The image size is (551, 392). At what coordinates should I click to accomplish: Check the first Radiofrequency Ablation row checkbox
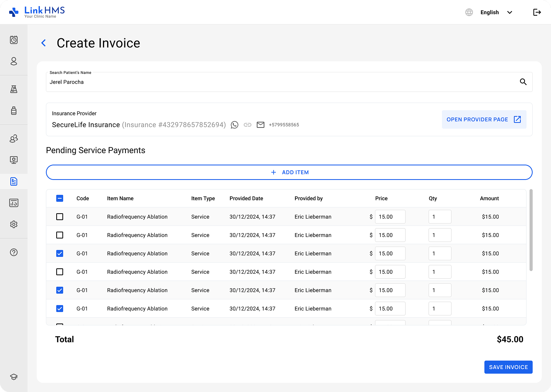[x=60, y=217]
